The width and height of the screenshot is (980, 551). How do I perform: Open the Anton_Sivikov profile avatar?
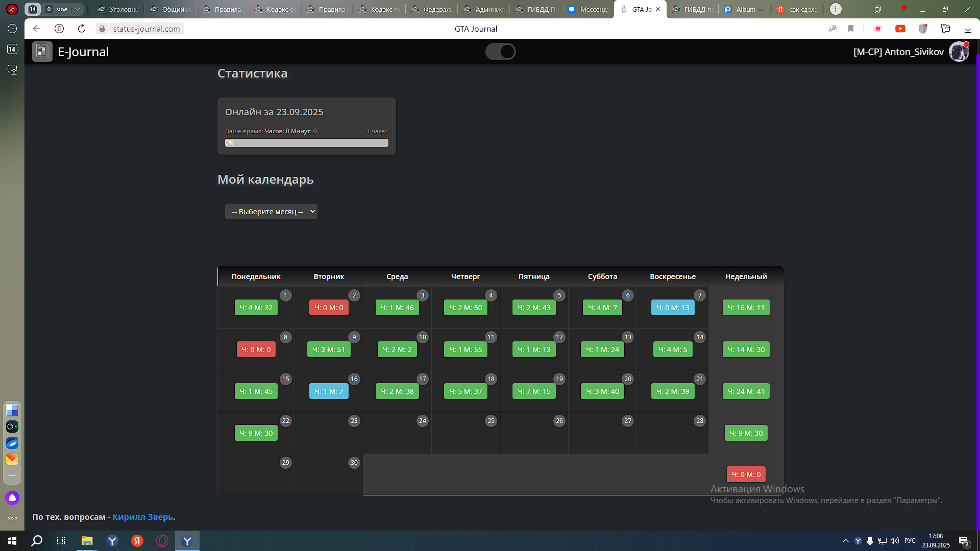point(959,52)
